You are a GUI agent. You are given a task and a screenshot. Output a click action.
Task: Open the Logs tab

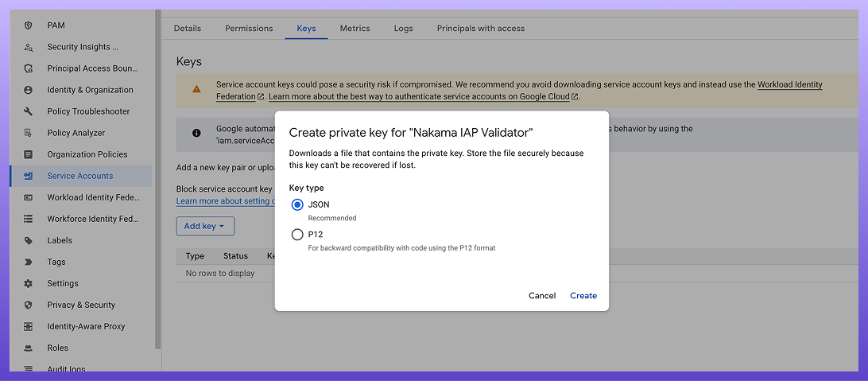point(404,29)
